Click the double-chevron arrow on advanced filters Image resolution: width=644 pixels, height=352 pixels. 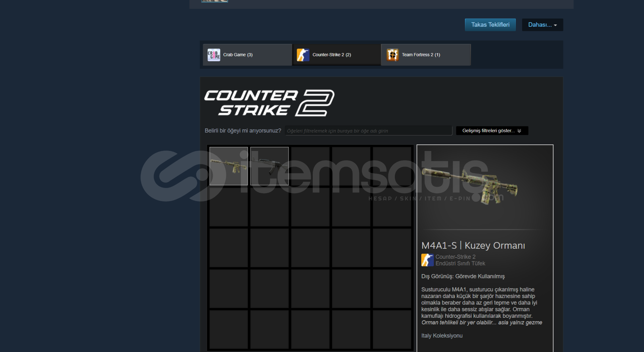[x=519, y=131]
